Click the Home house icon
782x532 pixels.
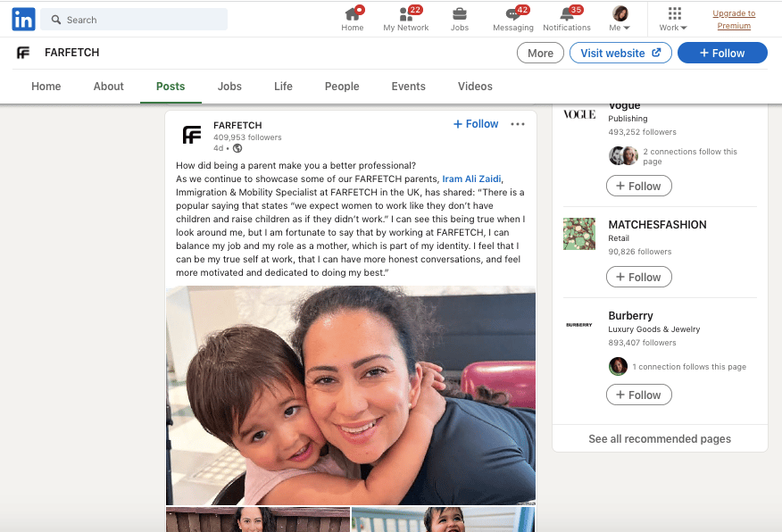[352, 14]
